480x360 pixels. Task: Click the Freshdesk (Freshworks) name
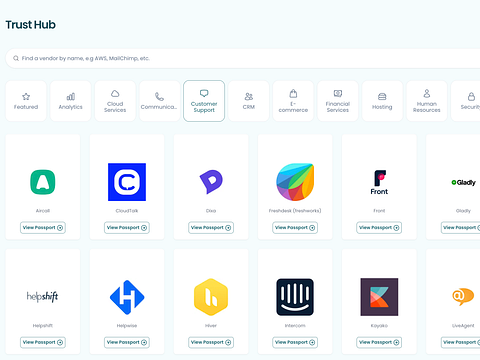coord(295,211)
